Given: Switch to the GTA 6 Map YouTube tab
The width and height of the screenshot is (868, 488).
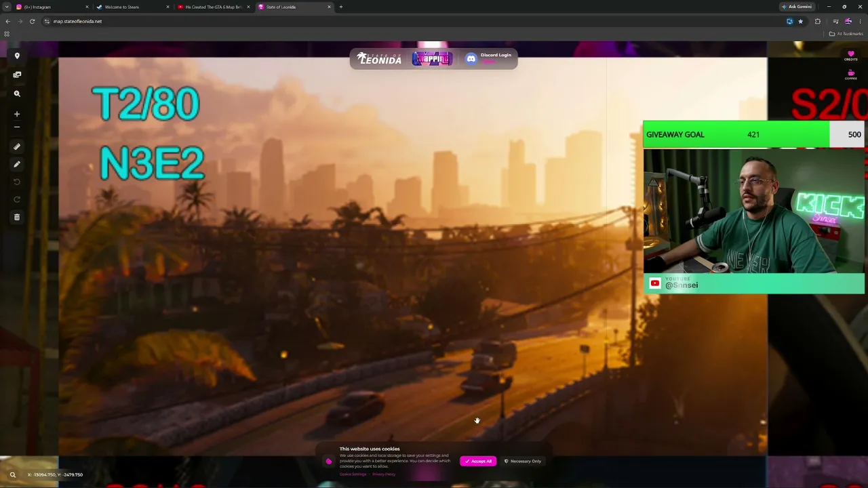Looking at the screenshot, I should pos(214,7).
